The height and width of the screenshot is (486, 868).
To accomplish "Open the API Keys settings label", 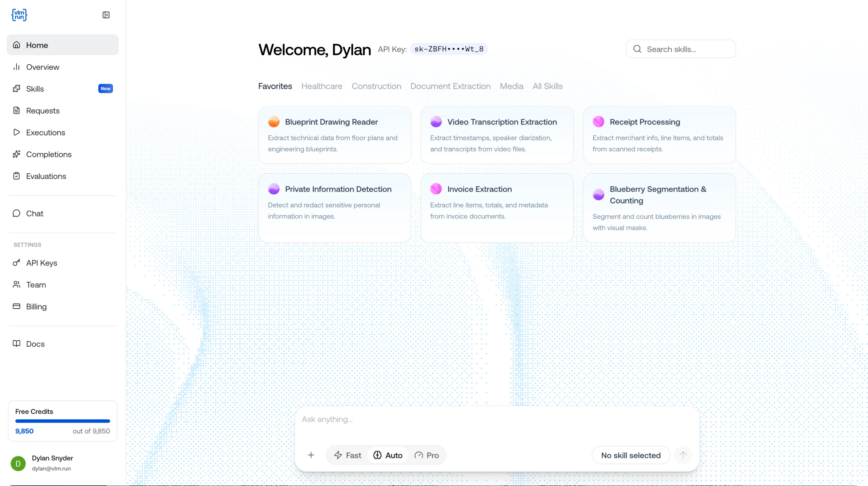I will click(x=41, y=263).
